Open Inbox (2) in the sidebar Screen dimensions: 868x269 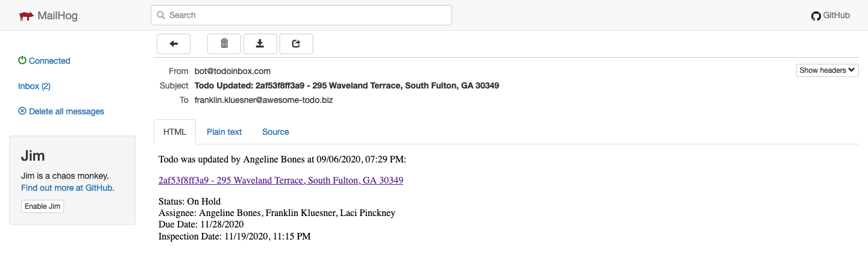(34, 86)
